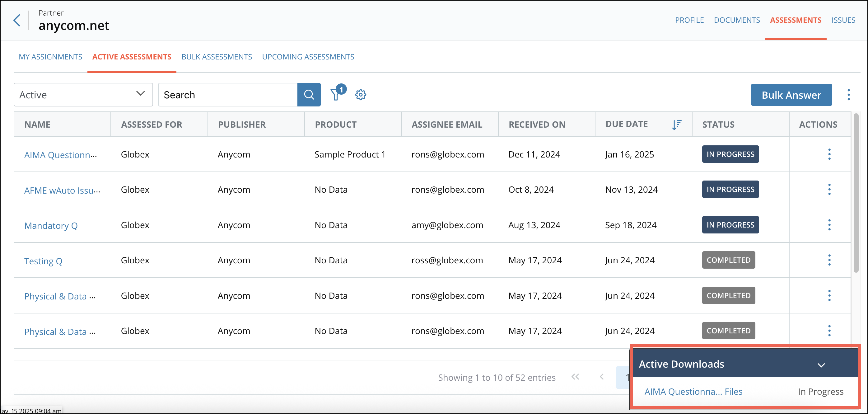Open actions menu for AFME wAuto row
868x414 pixels.
829,189
